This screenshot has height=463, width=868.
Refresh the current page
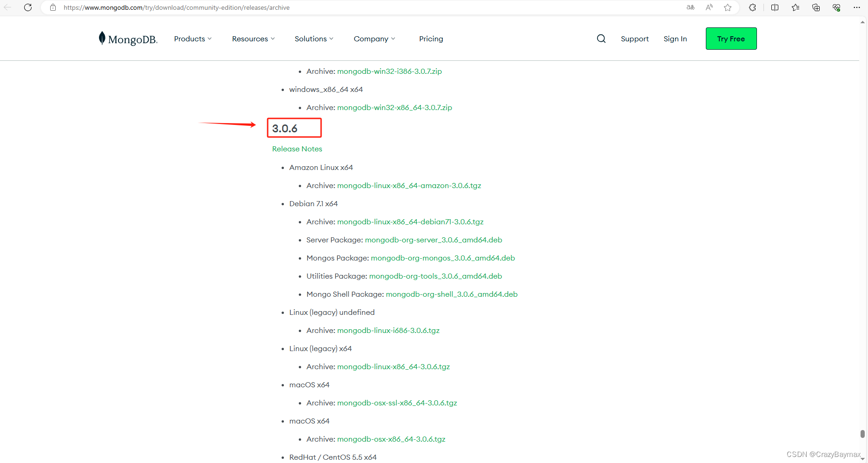[x=27, y=7]
